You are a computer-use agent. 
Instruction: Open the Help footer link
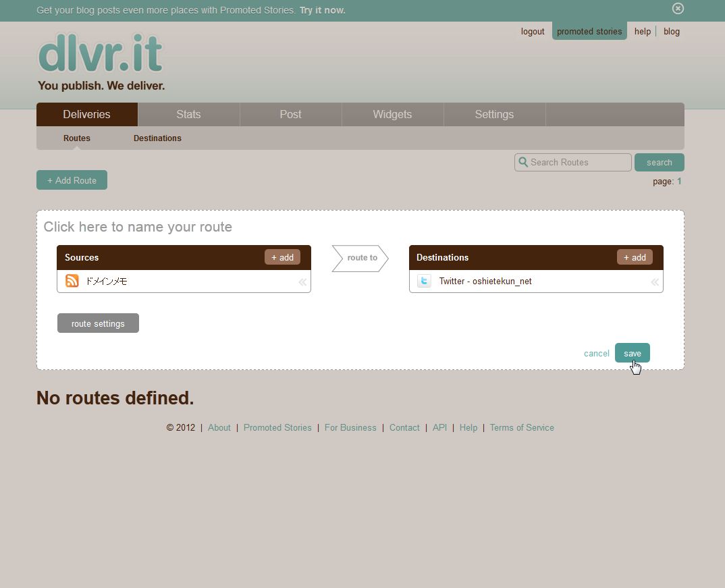468,427
